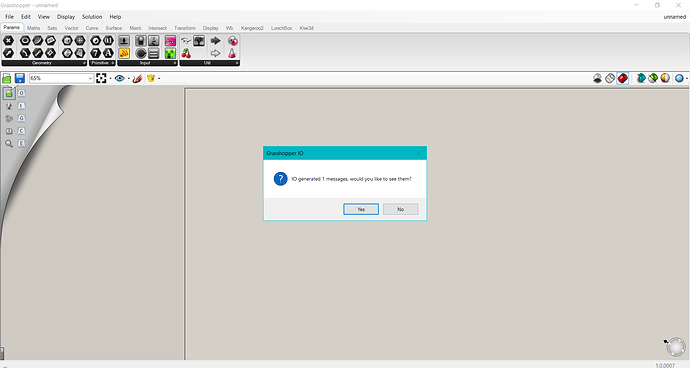The height and width of the screenshot is (368, 690).
Task: Click the Point parameter hexagon icon
Action: pos(8,41)
